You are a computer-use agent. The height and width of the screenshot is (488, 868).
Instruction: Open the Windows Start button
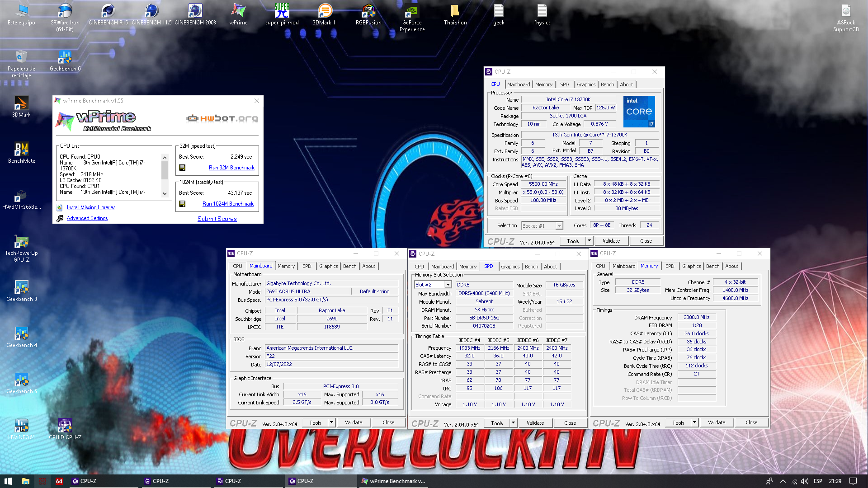(8, 481)
